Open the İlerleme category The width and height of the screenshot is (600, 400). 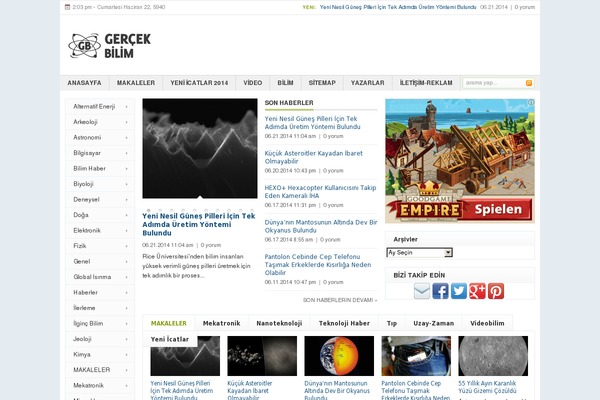[84, 308]
